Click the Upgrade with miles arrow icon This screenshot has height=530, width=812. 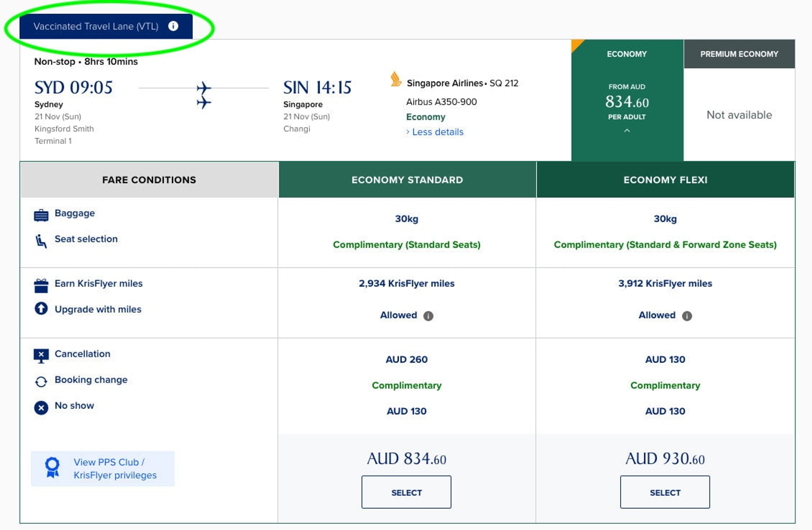click(x=41, y=309)
